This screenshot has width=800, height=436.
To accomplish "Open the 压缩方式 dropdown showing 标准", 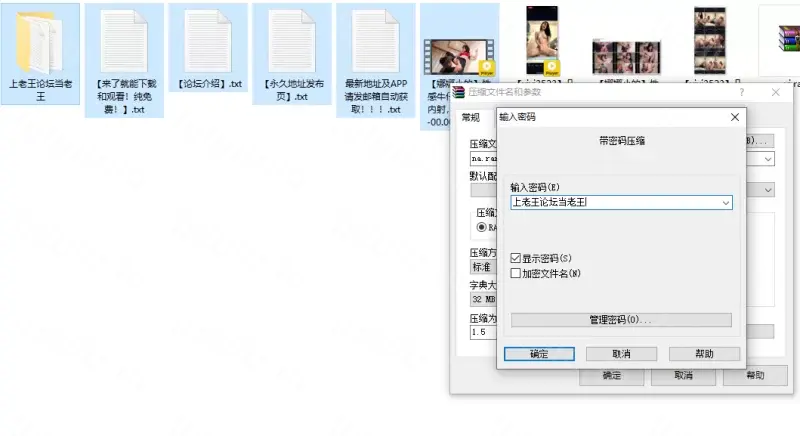I will coord(483,267).
